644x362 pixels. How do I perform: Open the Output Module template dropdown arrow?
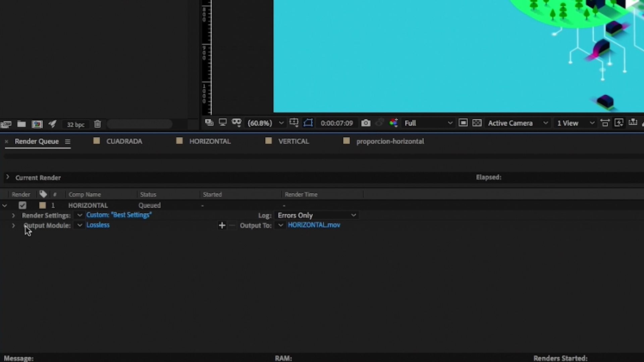(79, 225)
